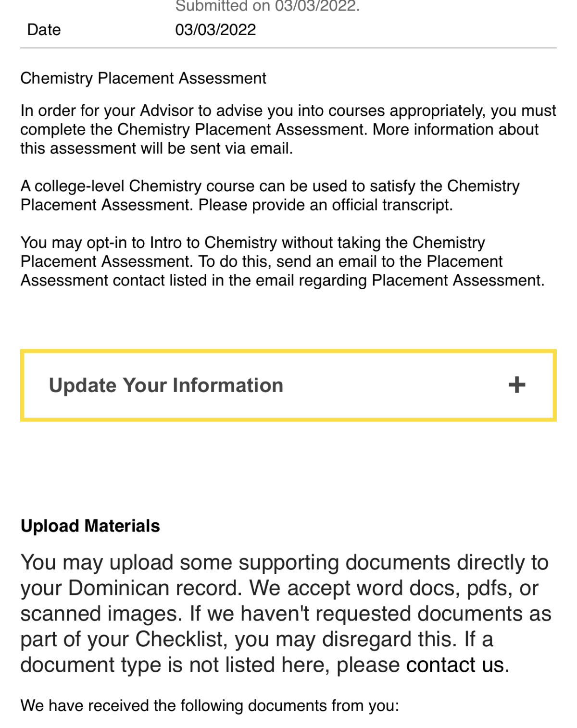
Task: Expand the Update Your Information section
Action: (288, 385)
